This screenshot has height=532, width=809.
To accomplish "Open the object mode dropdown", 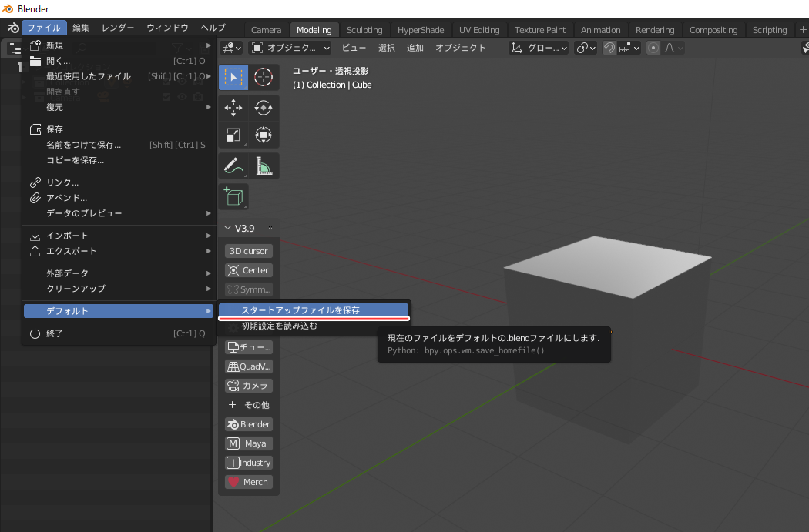I will (291, 48).
